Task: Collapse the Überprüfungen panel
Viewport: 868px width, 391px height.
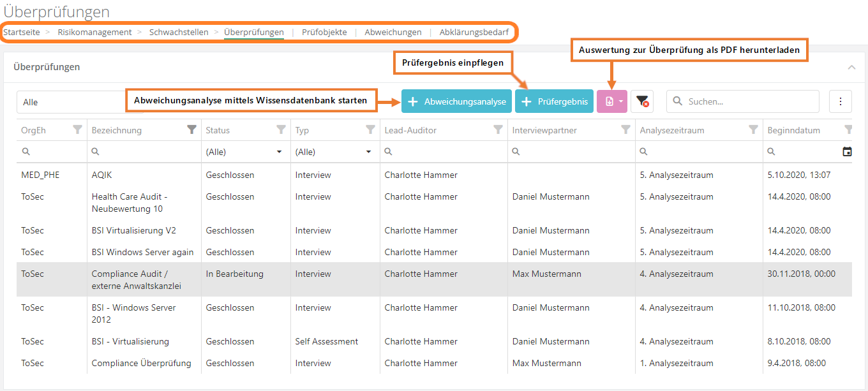Action: pyautogui.click(x=851, y=67)
